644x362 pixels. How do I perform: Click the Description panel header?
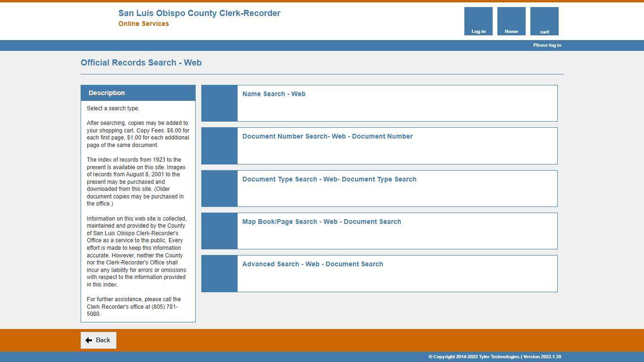[x=138, y=93]
